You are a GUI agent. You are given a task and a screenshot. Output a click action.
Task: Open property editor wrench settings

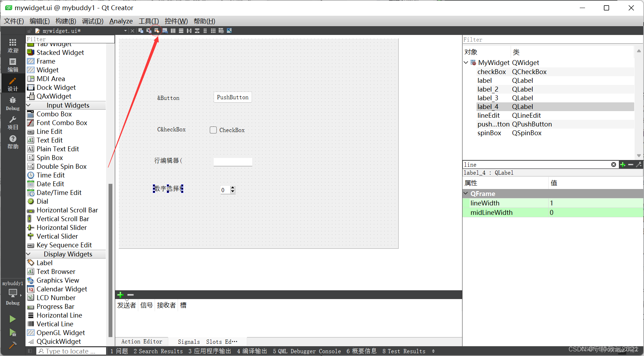639,165
